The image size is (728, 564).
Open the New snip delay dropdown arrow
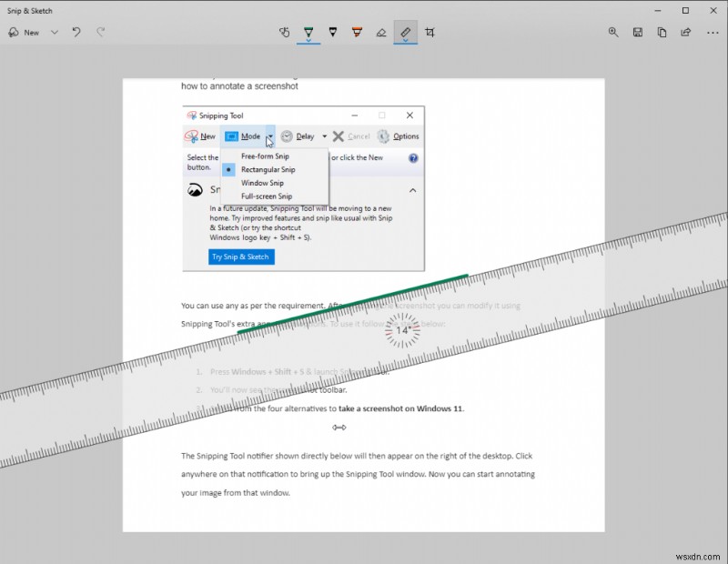(x=55, y=33)
